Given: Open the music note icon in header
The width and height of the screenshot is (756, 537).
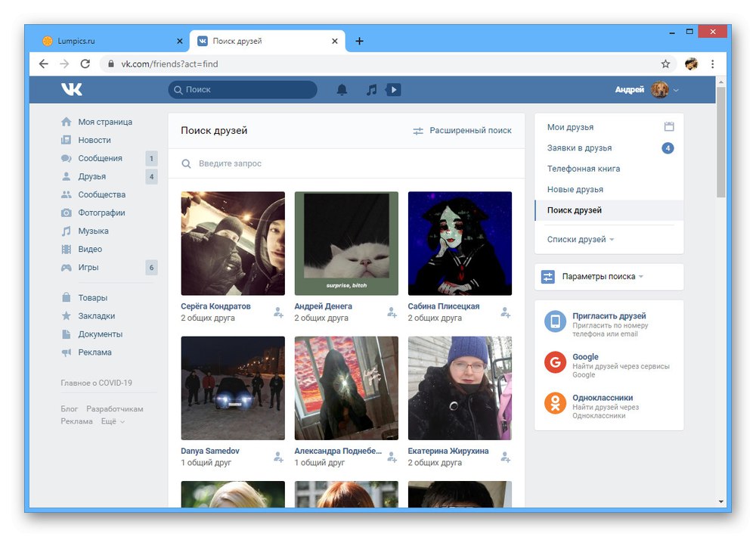Looking at the screenshot, I should (x=370, y=90).
